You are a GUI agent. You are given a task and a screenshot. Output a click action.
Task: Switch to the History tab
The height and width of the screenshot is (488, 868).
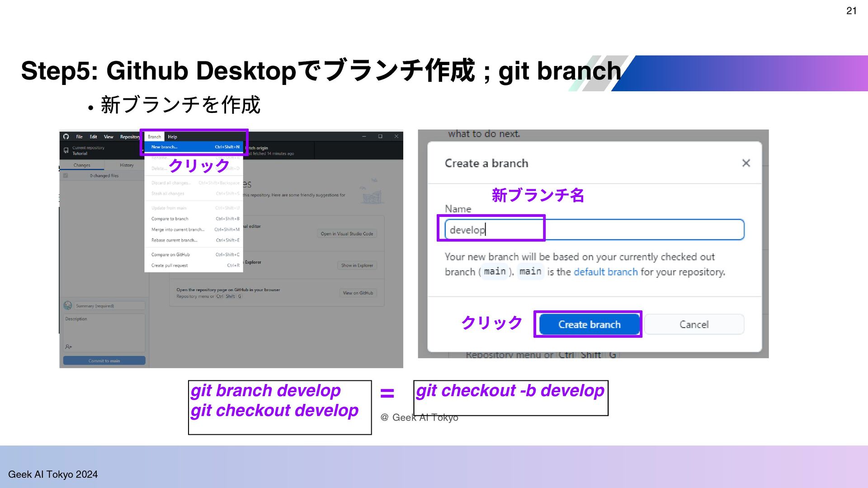pyautogui.click(x=127, y=165)
